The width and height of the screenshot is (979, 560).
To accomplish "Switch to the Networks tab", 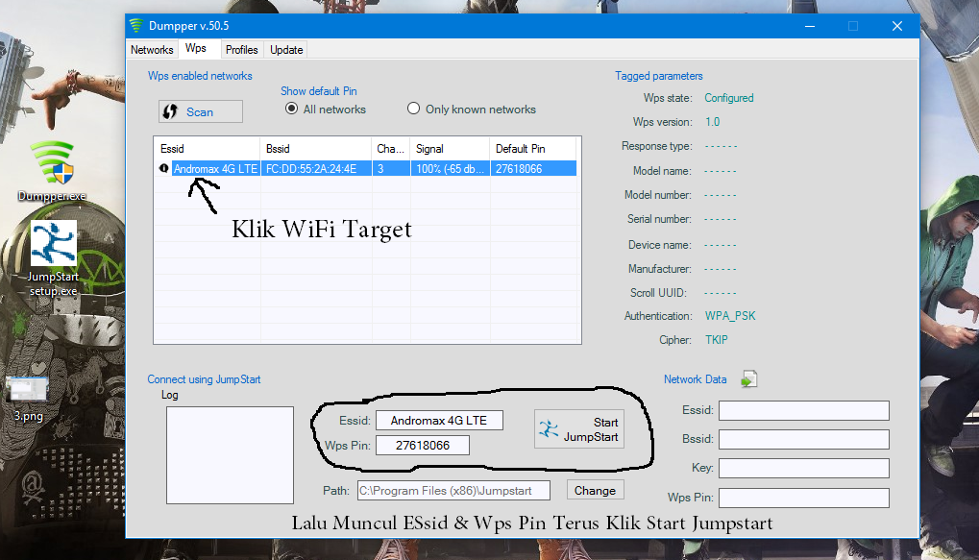I will pos(152,50).
